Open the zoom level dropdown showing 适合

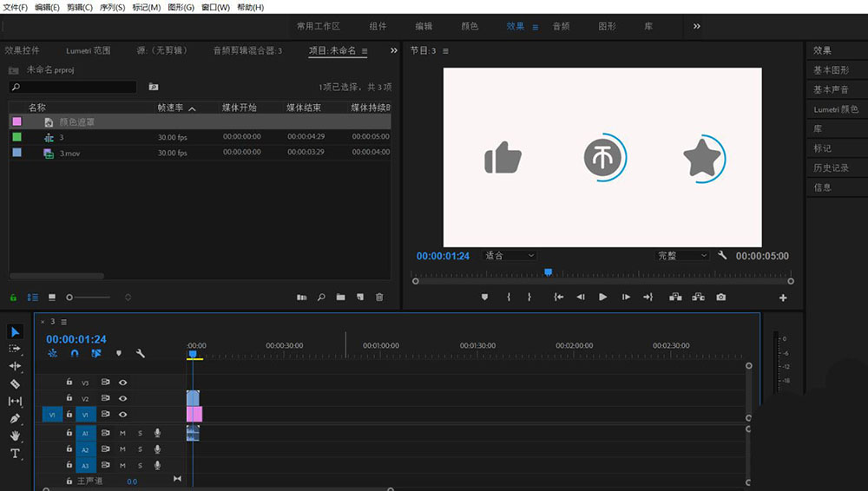[x=510, y=256]
